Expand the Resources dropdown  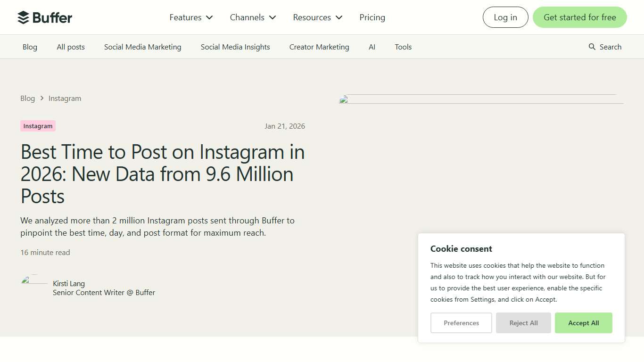[x=317, y=17]
